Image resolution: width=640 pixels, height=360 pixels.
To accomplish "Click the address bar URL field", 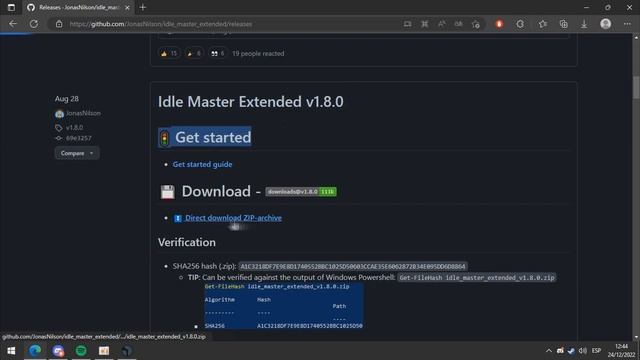I will click(x=229, y=24).
